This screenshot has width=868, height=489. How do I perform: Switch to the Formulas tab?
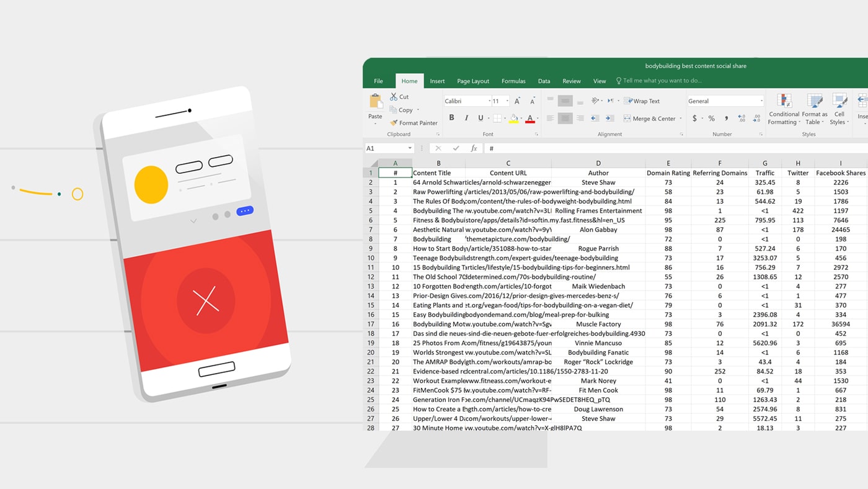(513, 81)
